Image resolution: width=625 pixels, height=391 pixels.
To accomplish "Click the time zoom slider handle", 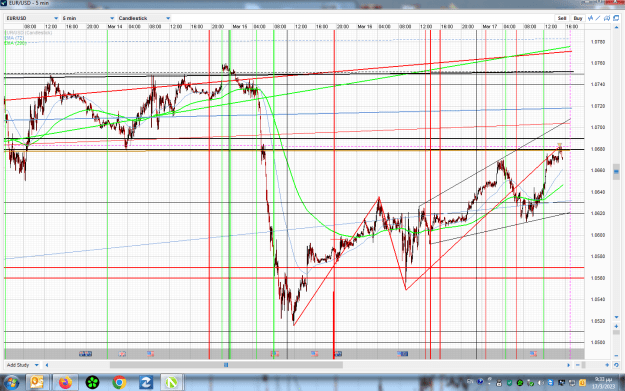I will (584, 365).
